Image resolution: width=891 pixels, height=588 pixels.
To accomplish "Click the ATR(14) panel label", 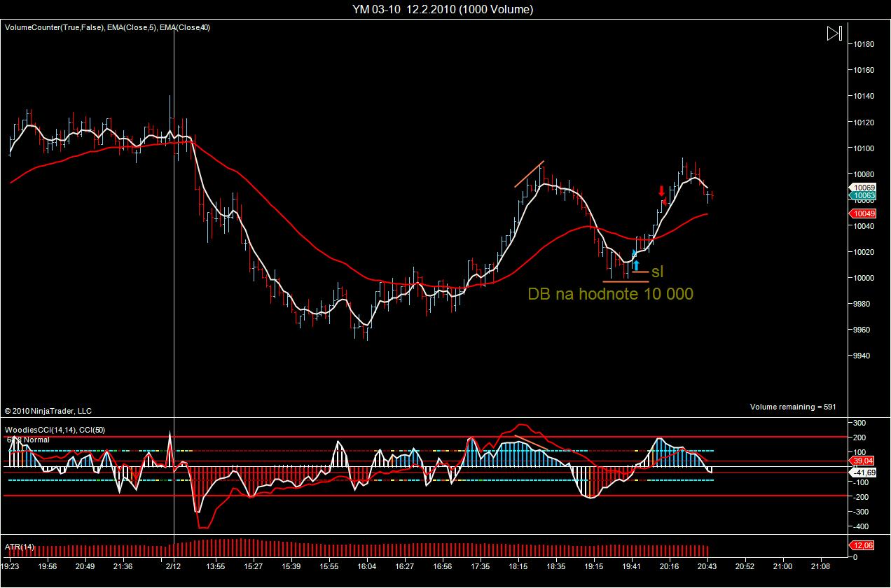I will coord(20,547).
